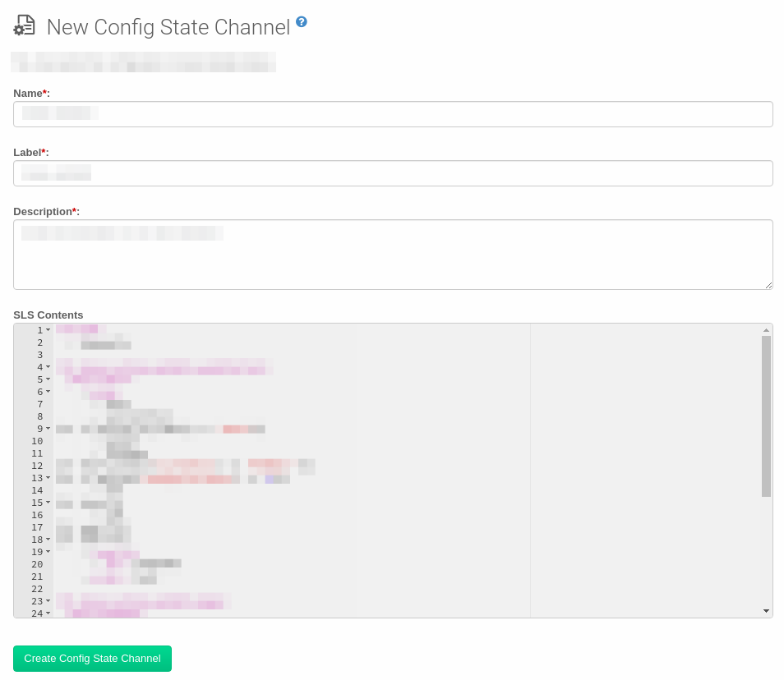Click inside the Description text area
The height and width of the screenshot is (680, 784).
pos(393,255)
